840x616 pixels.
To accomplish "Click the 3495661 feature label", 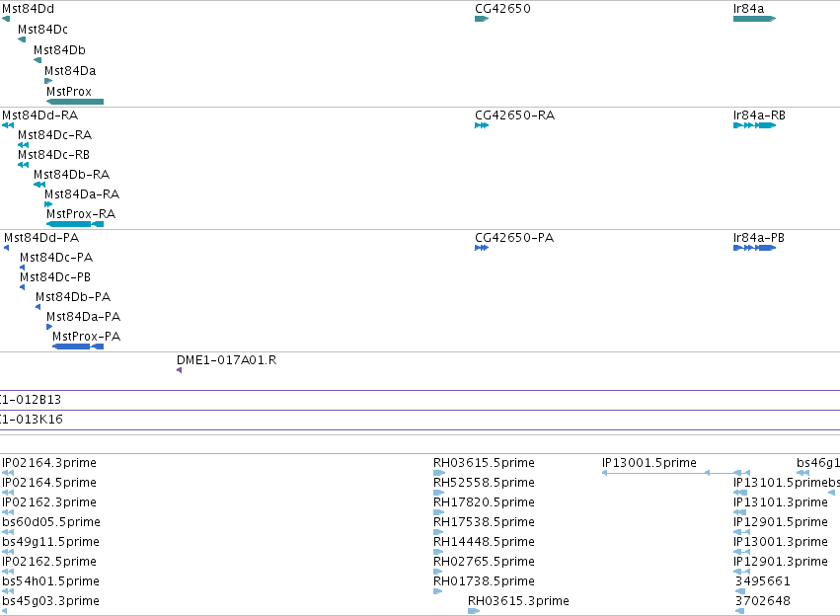I will click(762, 580).
